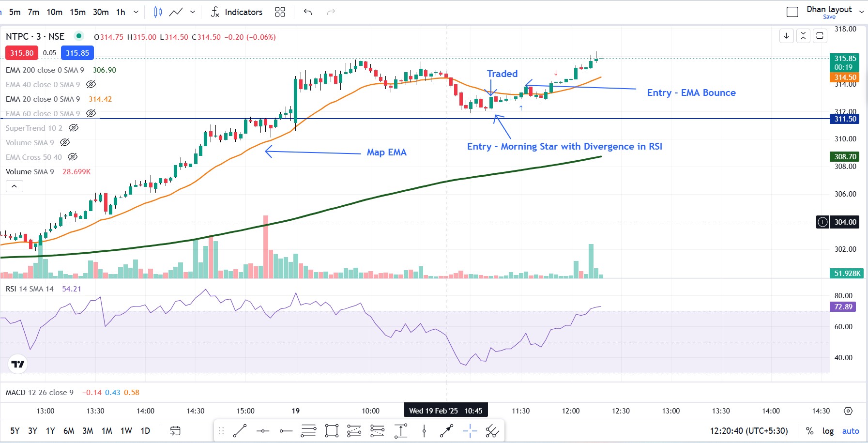Select the candlestick chart style icon

157,12
